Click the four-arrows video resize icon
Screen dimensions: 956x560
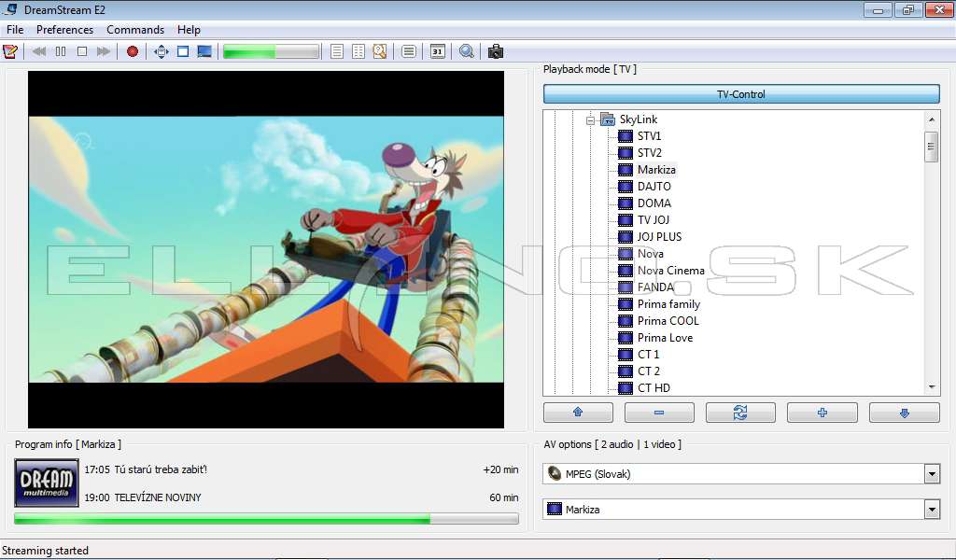click(x=161, y=51)
